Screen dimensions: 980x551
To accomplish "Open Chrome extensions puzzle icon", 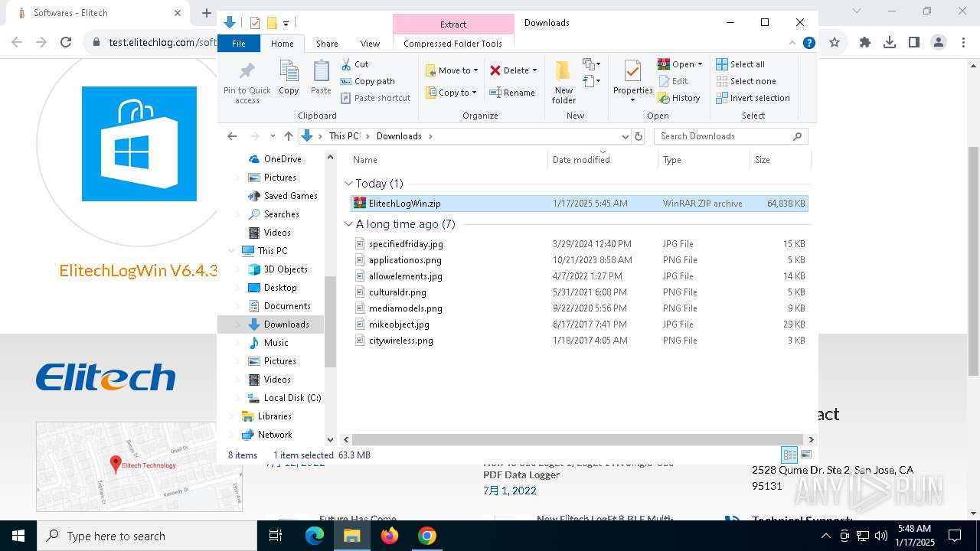I will pyautogui.click(x=865, y=43).
